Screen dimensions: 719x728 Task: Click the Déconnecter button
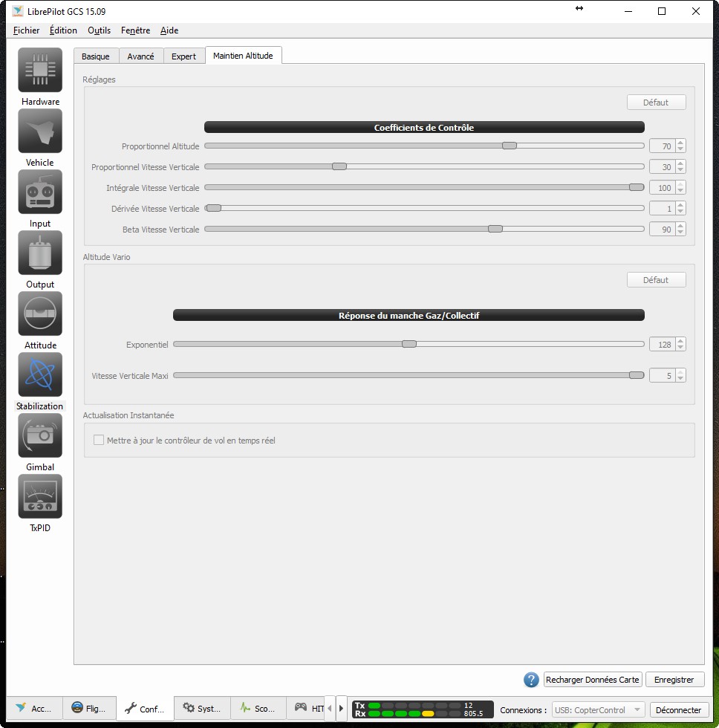[x=679, y=710]
